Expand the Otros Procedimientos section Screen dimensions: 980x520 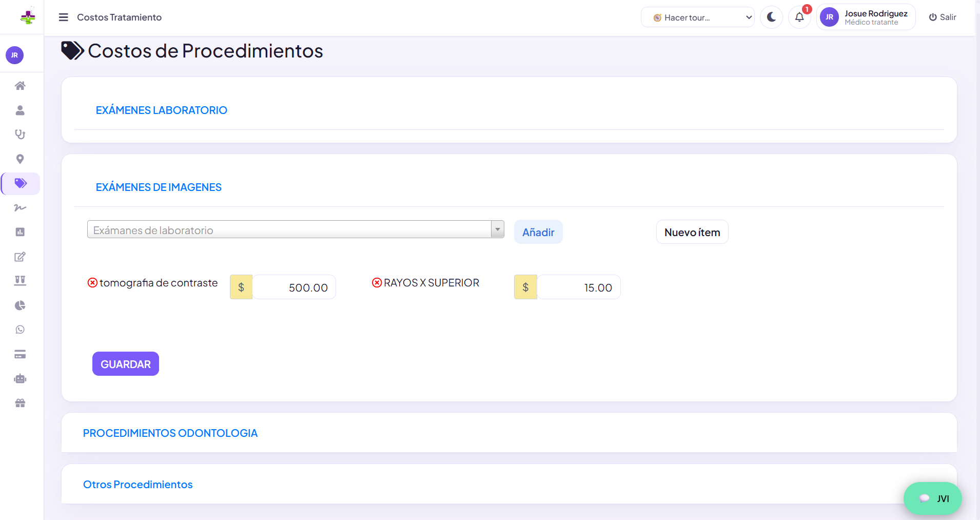coord(138,485)
